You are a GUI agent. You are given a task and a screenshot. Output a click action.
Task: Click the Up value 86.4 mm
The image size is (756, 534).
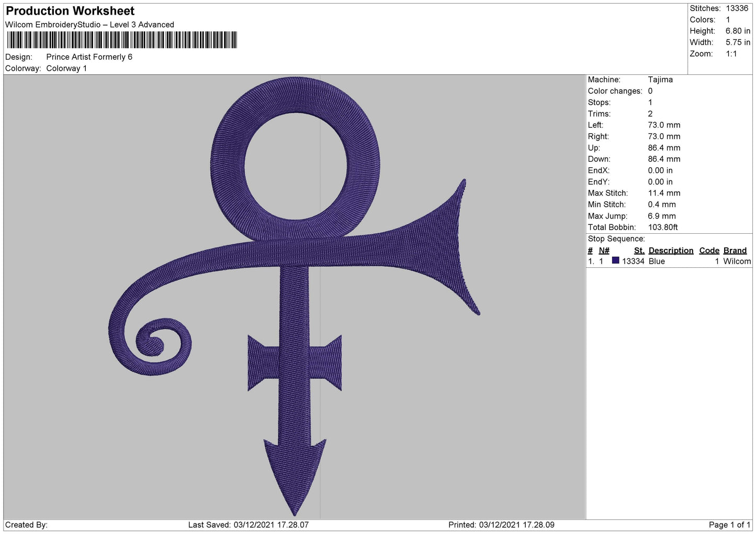coord(664,148)
